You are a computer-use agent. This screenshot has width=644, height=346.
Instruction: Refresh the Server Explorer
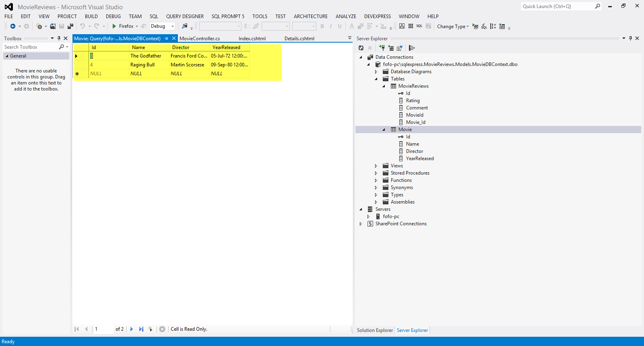(361, 48)
